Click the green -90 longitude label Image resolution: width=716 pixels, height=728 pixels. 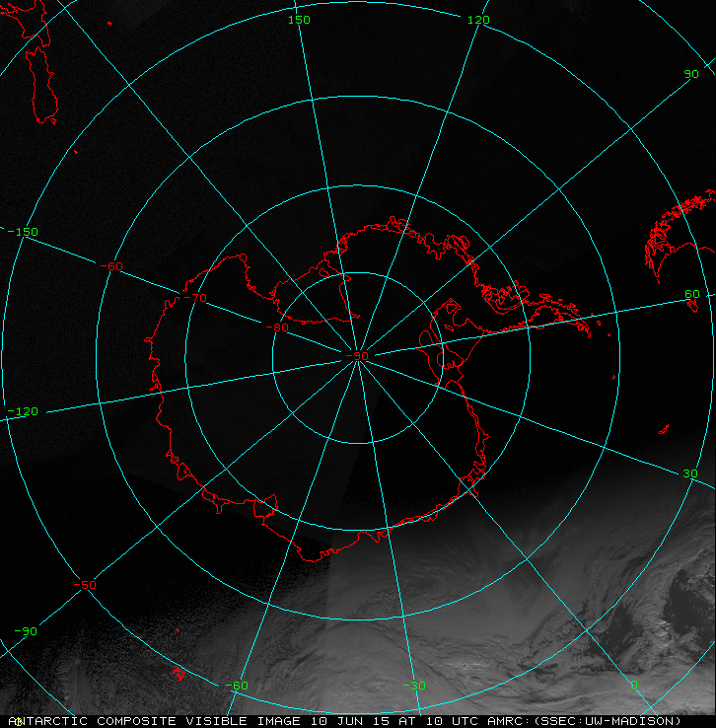click(26, 631)
